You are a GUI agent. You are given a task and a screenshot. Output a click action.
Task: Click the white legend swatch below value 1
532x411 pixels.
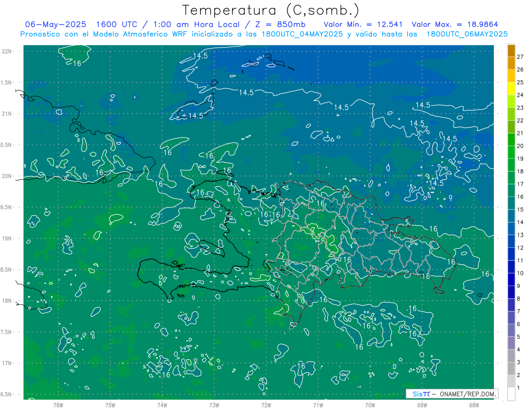click(511, 394)
